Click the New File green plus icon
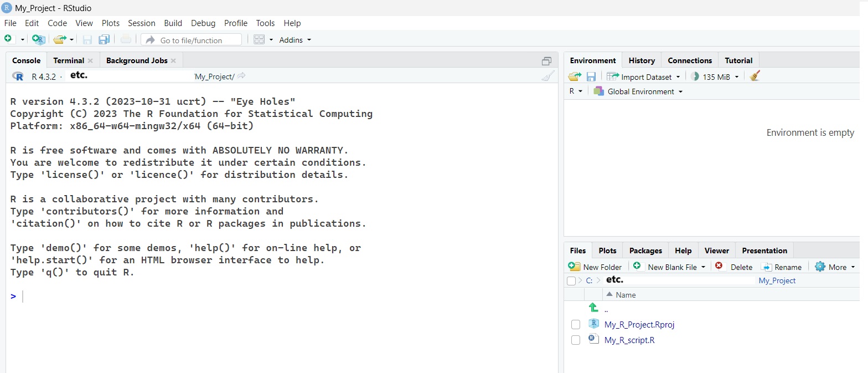The width and height of the screenshot is (868, 373). point(8,39)
